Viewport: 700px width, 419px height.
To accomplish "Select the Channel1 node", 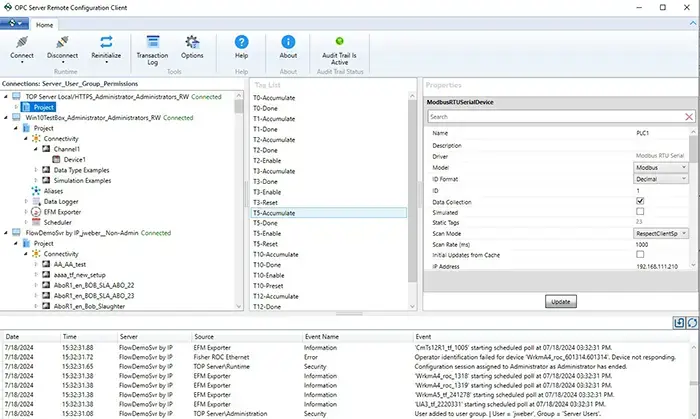I will (x=67, y=149).
